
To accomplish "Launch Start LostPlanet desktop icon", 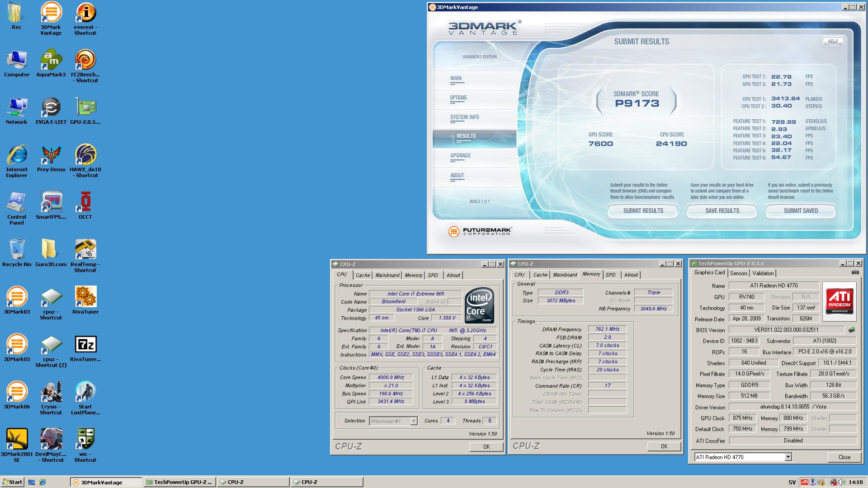I will click(85, 398).
